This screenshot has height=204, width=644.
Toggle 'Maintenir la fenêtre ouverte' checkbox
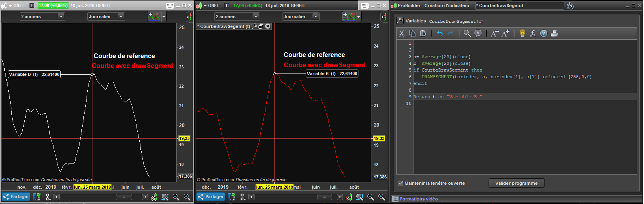pos(401,183)
